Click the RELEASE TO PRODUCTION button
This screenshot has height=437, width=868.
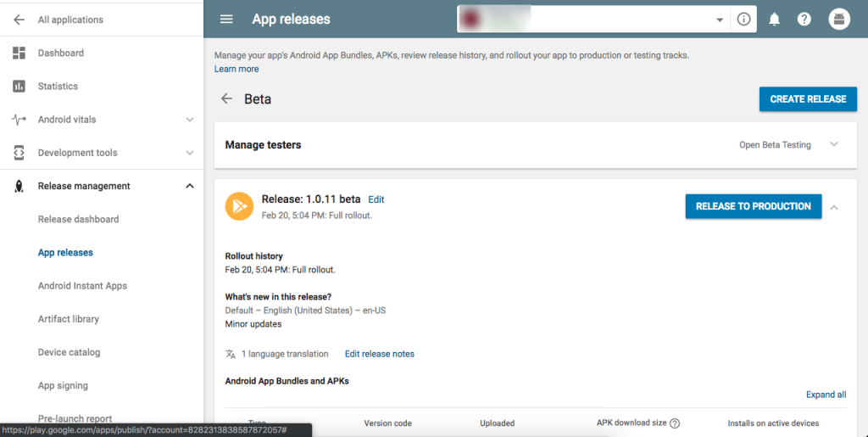coord(753,206)
